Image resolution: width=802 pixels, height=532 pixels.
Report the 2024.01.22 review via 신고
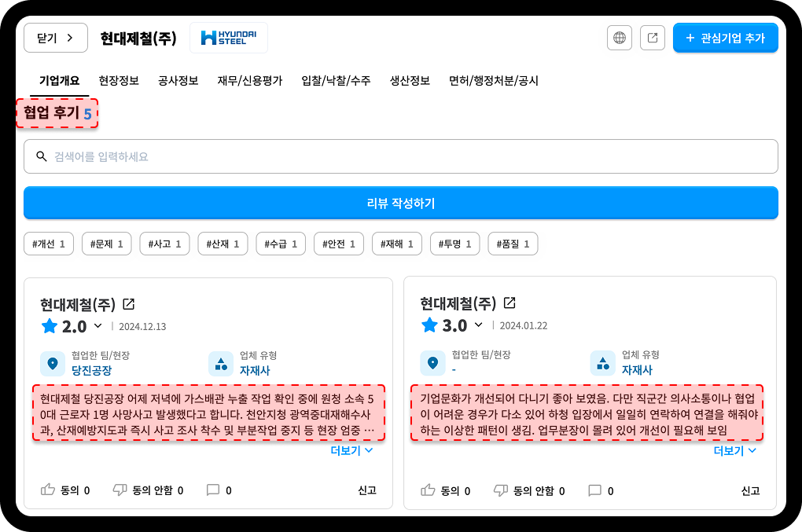[x=750, y=491]
